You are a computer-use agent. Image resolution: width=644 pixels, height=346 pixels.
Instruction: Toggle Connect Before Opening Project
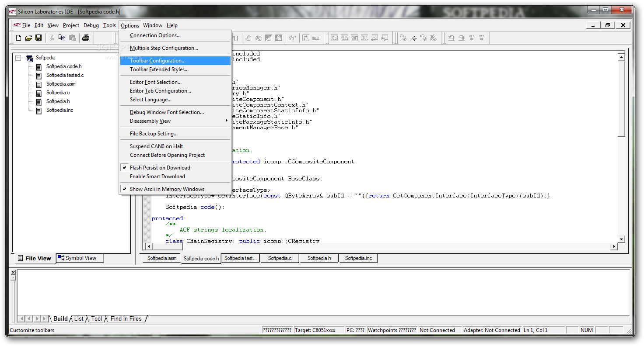click(175, 155)
